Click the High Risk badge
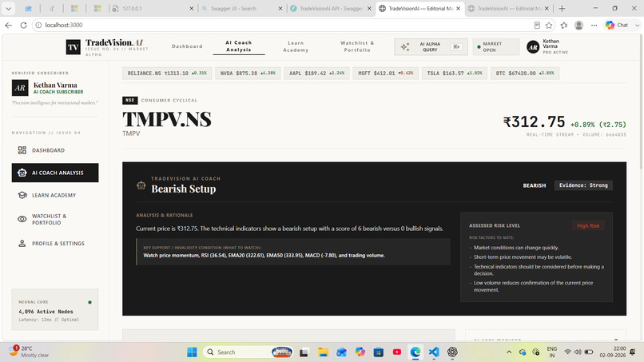Screen dimensions: 644x362 coord(588,225)
